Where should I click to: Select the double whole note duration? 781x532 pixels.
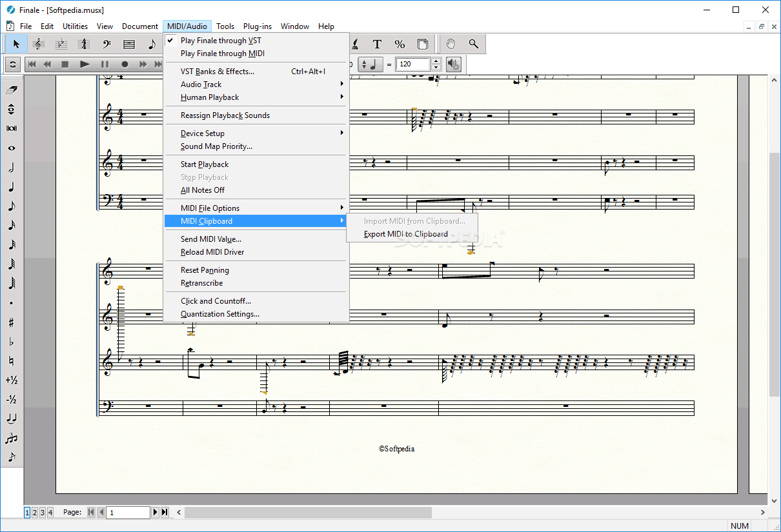pos(12,129)
